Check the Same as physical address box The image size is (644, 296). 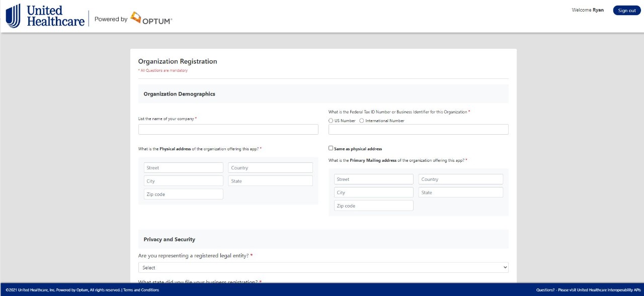(331, 148)
